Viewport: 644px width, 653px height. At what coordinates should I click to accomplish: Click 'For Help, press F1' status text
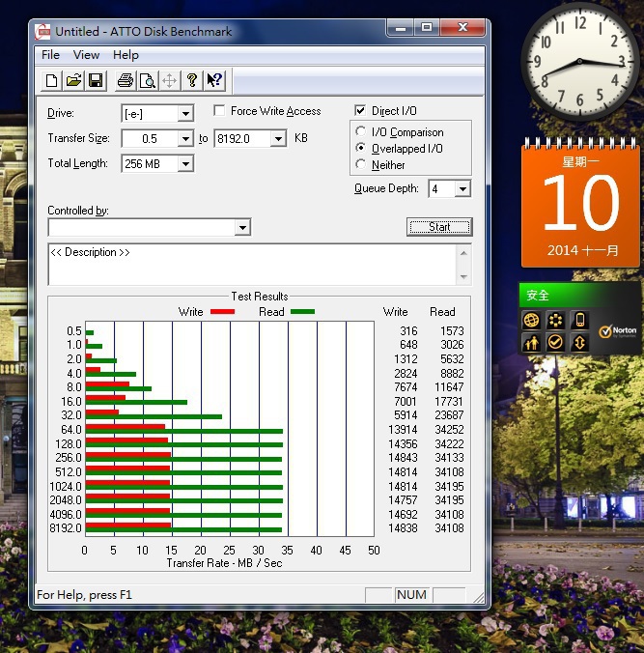tap(85, 595)
